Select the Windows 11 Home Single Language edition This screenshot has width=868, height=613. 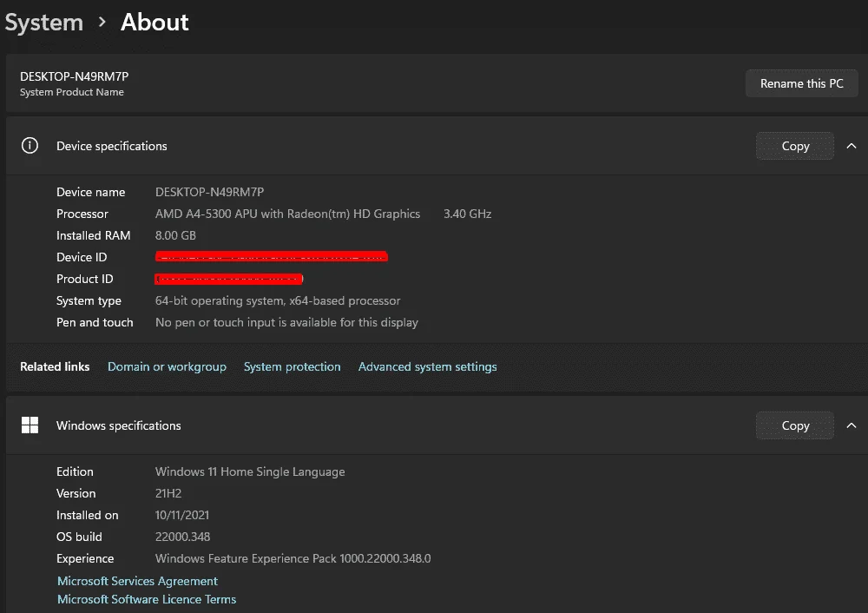[x=250, y=471]
